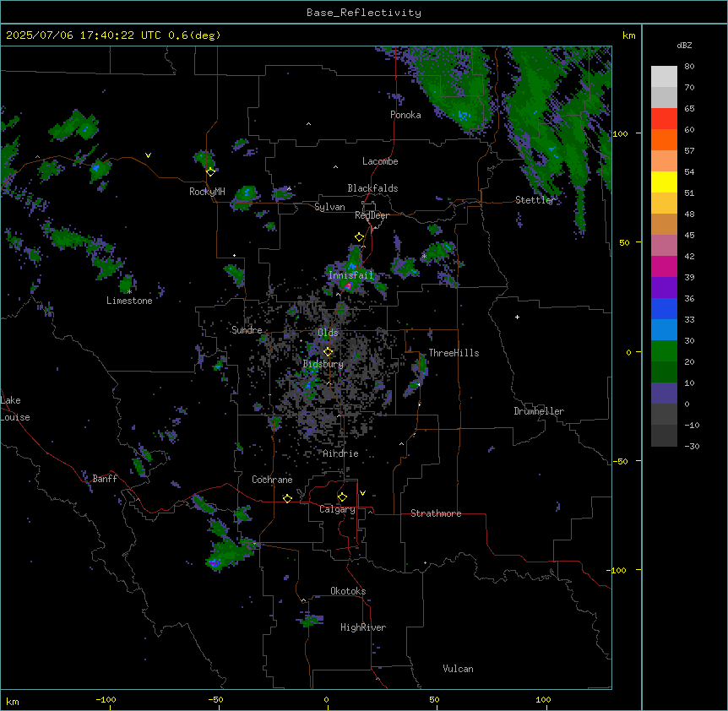This screenshot has width=728, height=711.
Task: Click the Base_Reflectivity title text
Action: [364, 13]
